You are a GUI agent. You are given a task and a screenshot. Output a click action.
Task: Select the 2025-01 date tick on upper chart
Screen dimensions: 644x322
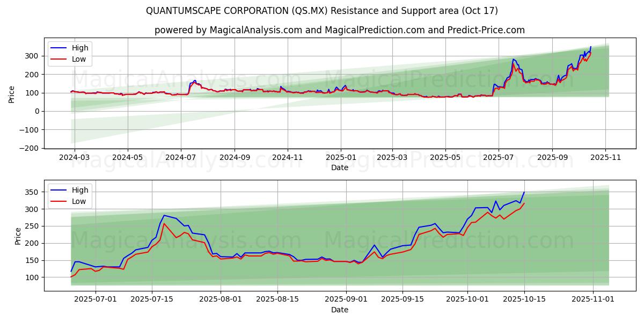tap(341, 158)
